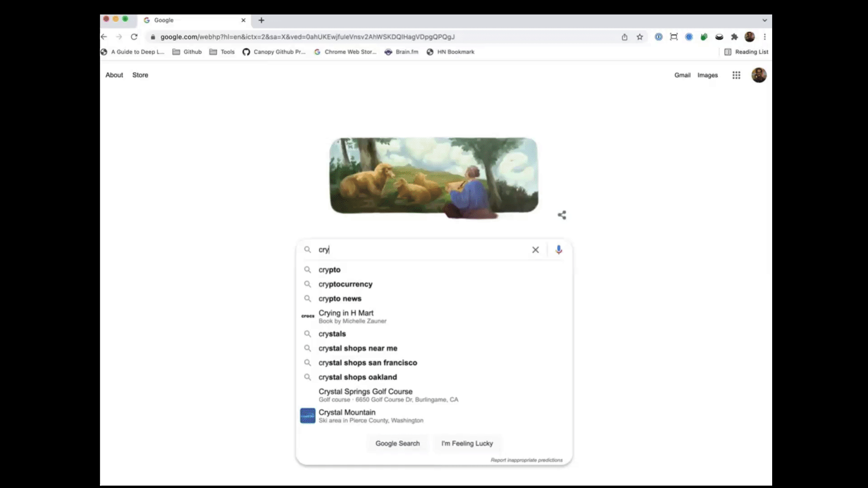Open Chrome three-dot menu
The height and width of the screenshot is (488, 868).
pyautogui.click(x=765, y=37)
